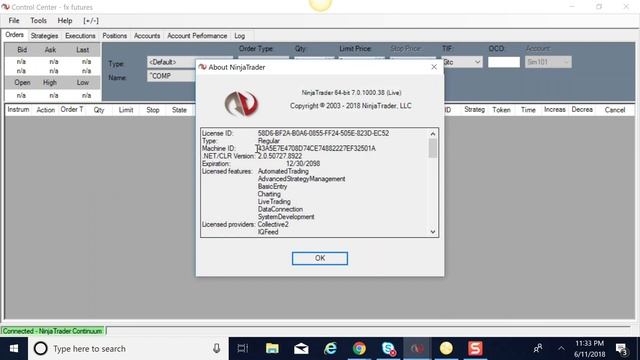Click the Name field showing ^COMP
This screenshot has height=360, width=640.
click(171, 76)
